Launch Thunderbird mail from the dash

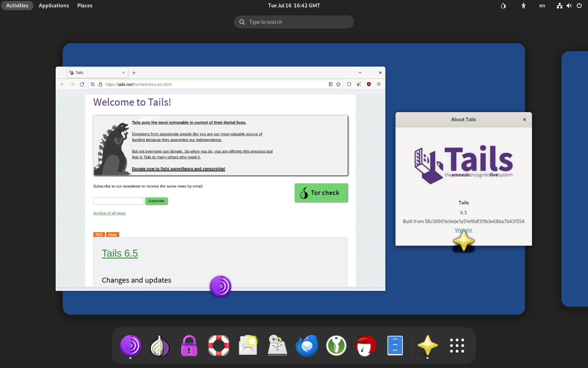(x=307, y=346)
